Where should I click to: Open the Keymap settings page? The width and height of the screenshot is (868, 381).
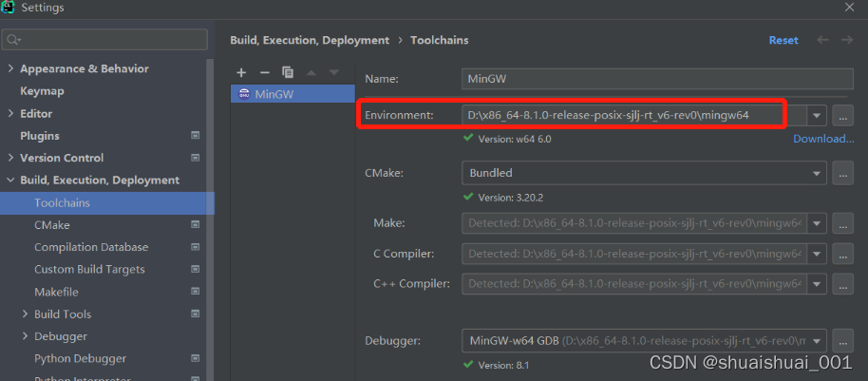tap(42, 91)
